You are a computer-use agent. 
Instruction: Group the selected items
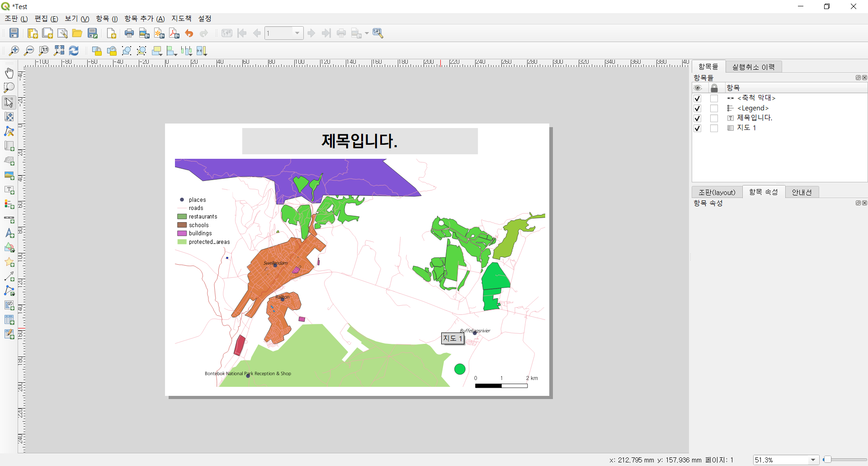pos(127,51)
